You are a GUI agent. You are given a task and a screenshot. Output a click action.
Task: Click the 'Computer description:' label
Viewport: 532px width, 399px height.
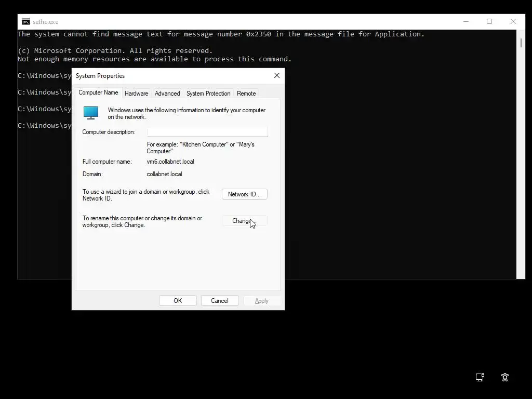point(109,132)
